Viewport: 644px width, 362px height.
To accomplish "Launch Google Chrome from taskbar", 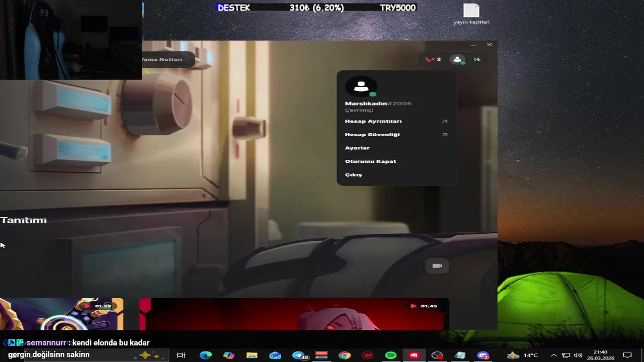I will [x=345, y=355].
